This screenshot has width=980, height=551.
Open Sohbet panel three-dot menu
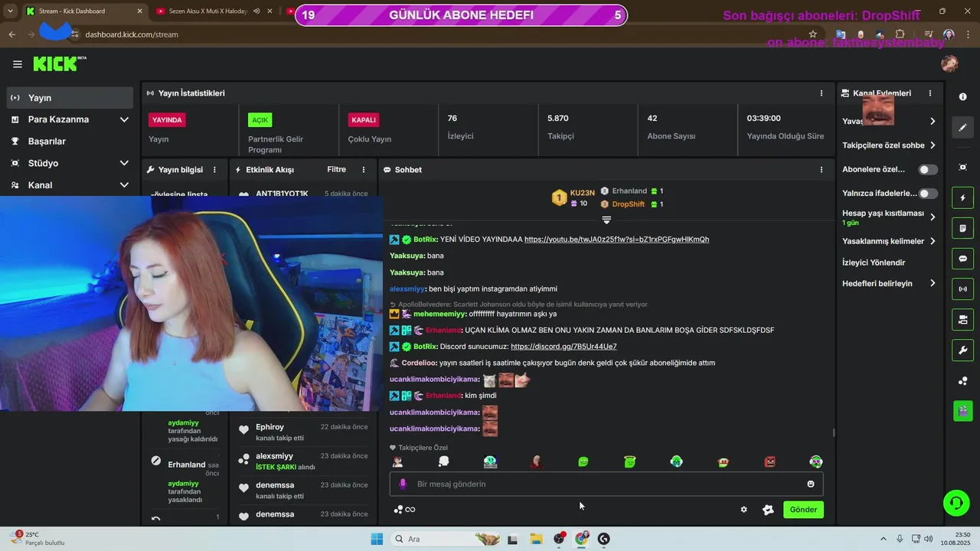tap(822, 170)
